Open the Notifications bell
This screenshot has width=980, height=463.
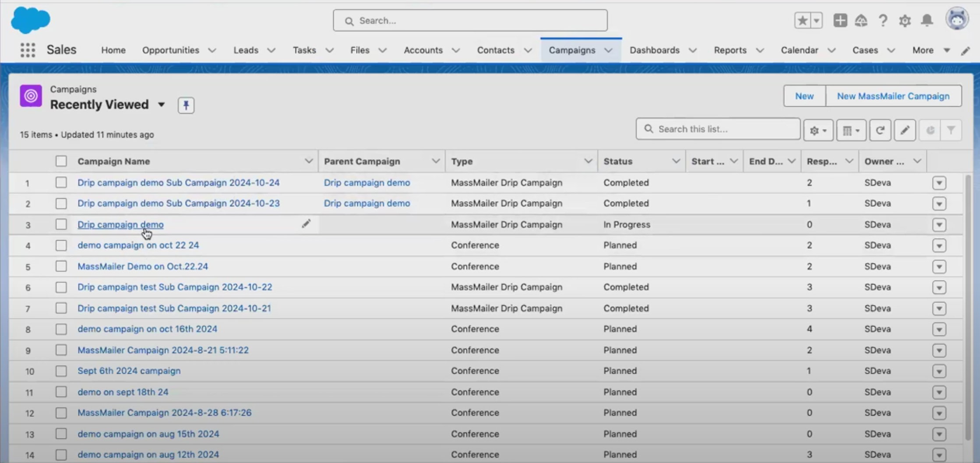point(927,21)
